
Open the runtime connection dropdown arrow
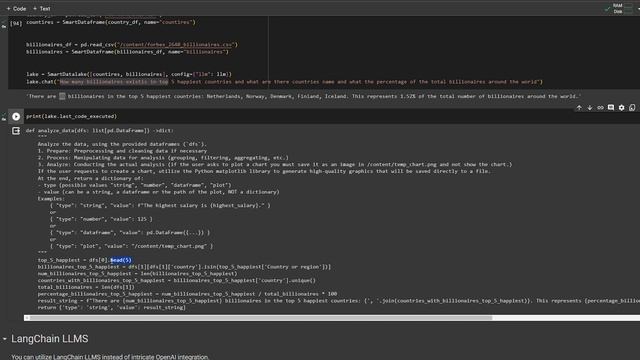click(x=638, y=9)
